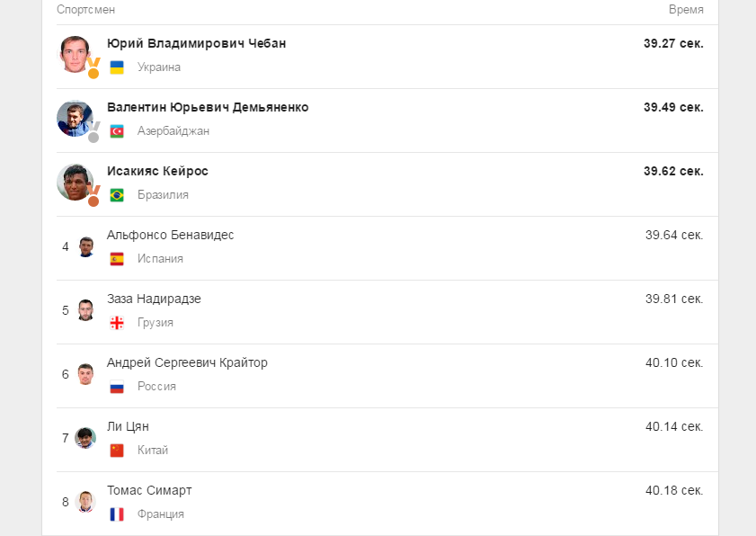Click the Azerbaijan flag icon

117,131
